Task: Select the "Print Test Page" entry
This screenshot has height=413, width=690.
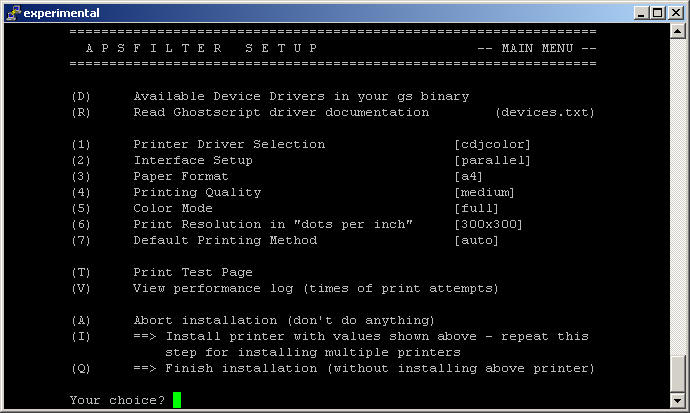Action: pyautogui.click(x=192, y=272)
